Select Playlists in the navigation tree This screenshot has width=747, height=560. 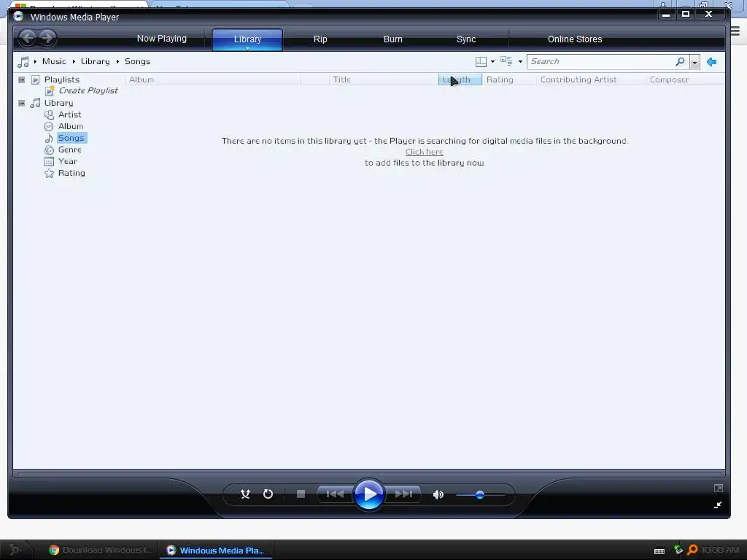coord(62,79)
